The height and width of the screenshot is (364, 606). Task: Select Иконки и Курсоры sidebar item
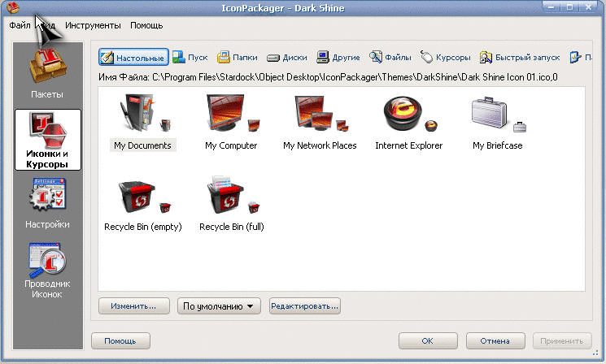pyautogui.click(x=48, y=140)
